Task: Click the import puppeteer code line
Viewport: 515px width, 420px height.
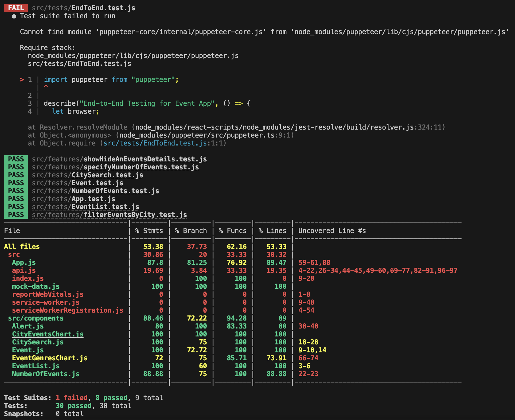Action: tap(111, 80)
